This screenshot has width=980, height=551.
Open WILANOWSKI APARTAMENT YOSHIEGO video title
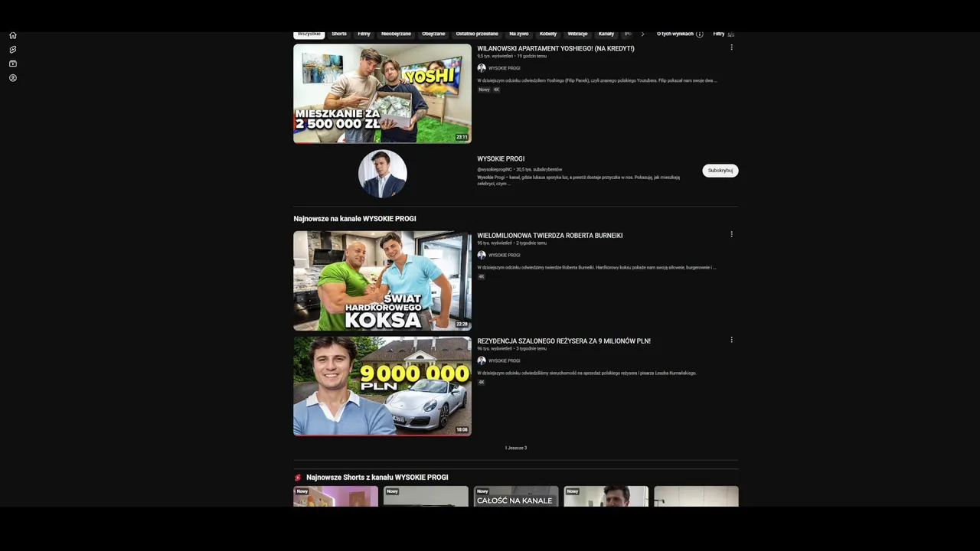point(556,48)
